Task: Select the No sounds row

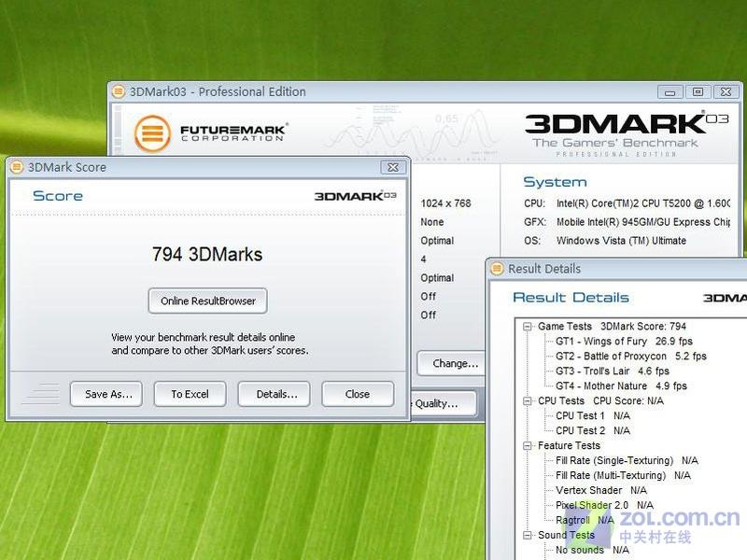Action: pos(592,550)
